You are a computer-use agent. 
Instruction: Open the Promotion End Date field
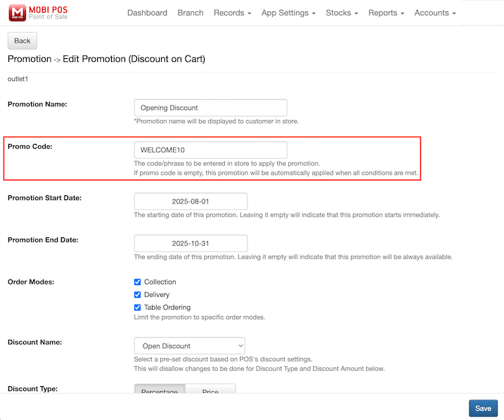point(190,244)
